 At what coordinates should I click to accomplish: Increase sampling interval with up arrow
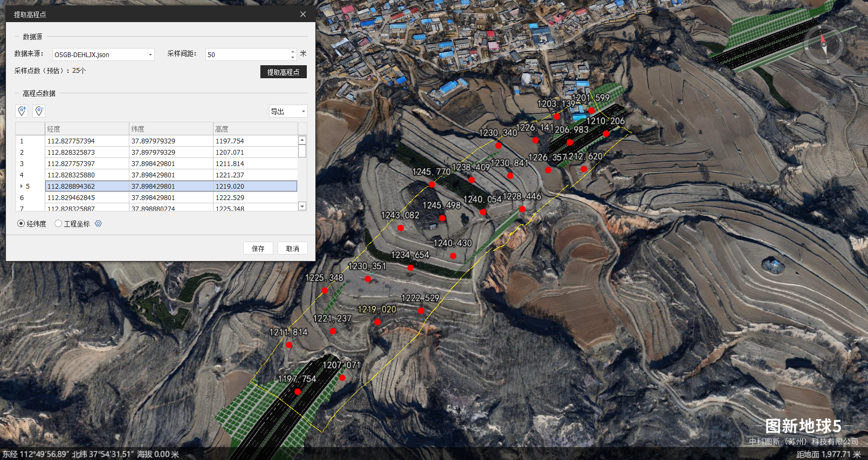tap(293, 52)
